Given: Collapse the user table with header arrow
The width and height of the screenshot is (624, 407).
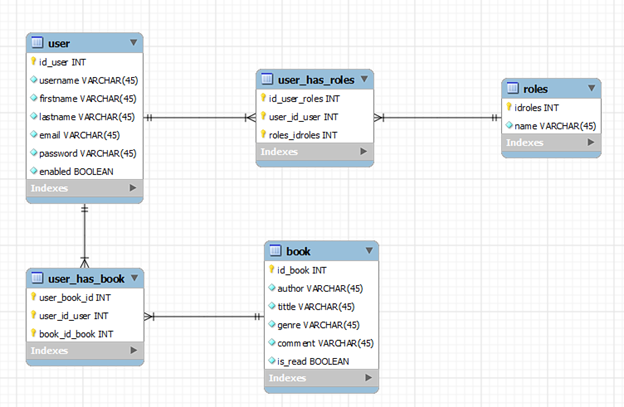Looking at the screenshot, I should (x=133, y=42).
